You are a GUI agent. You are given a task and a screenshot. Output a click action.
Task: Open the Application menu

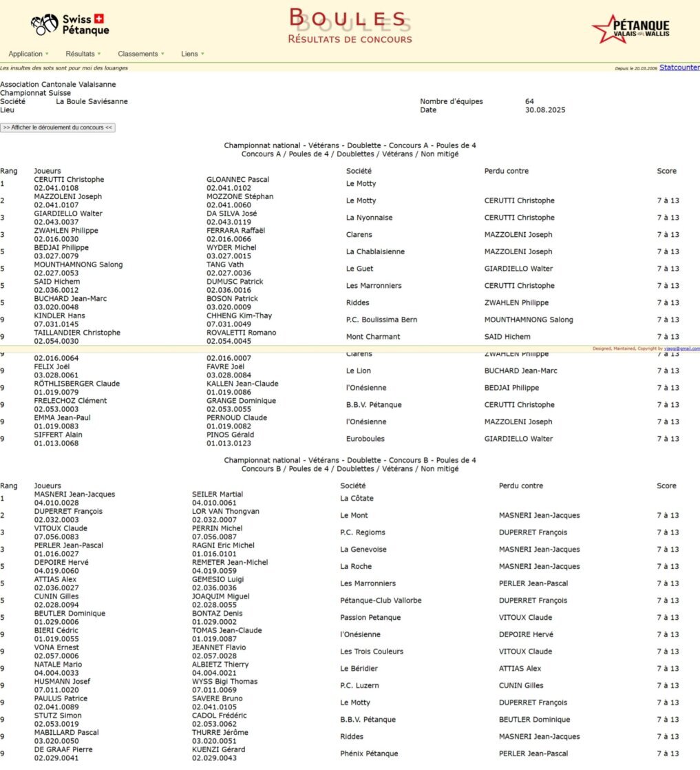[x=25, y=54]
